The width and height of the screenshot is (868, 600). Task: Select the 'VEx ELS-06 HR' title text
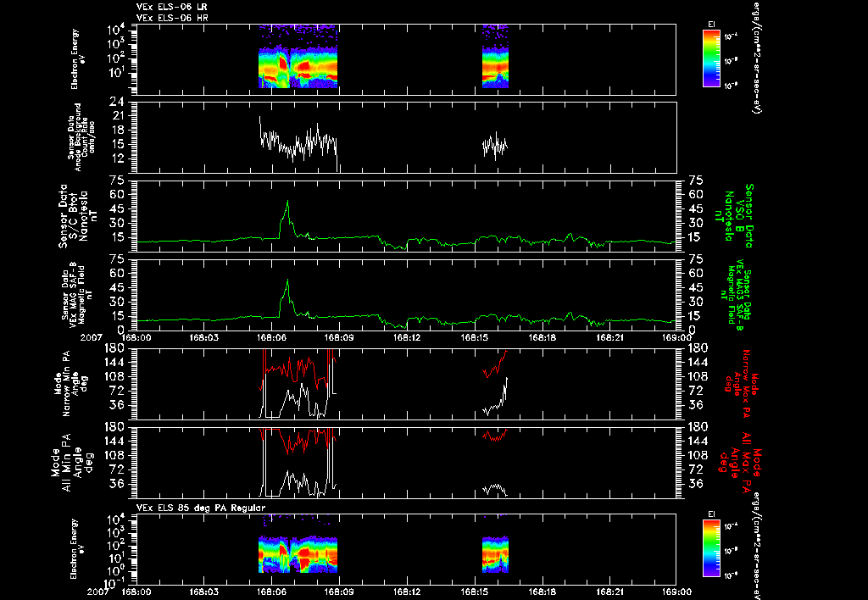(x=172, y=19)
